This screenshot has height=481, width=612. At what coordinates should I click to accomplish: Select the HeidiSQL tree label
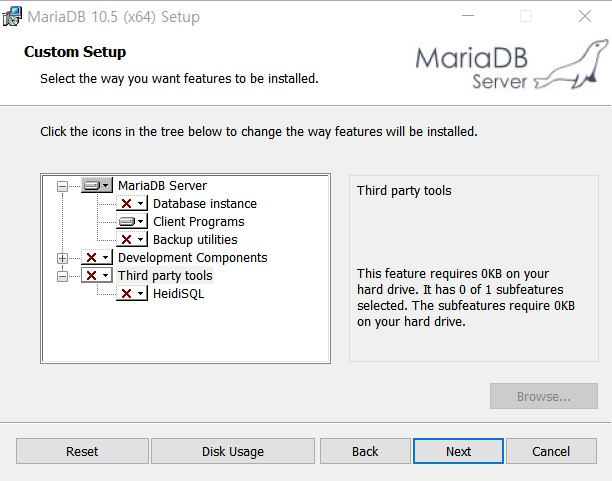point(178,293)
